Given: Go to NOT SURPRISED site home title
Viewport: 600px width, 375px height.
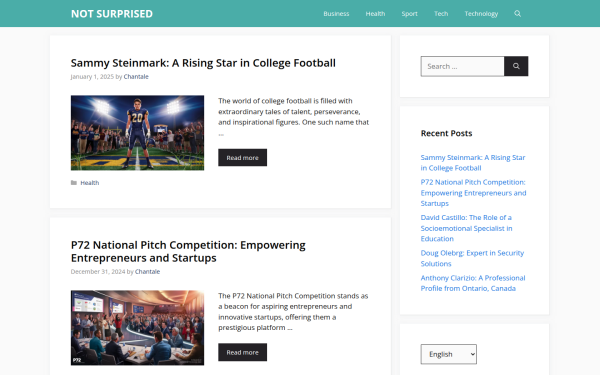Looking at the screenshot, I should [112, 14].
